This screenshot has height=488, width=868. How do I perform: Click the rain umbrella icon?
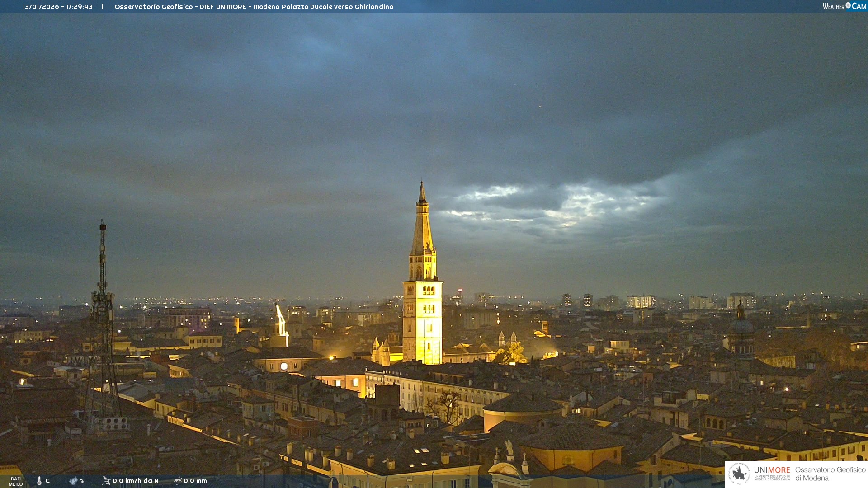pos(178,481)
